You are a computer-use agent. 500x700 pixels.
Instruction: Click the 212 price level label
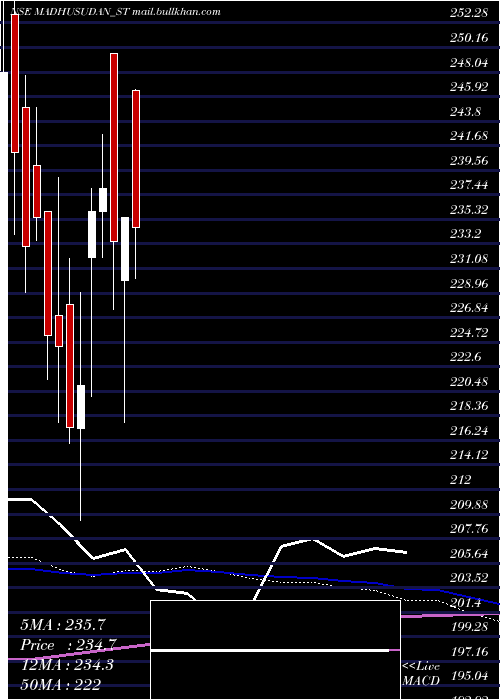point(461,480)
